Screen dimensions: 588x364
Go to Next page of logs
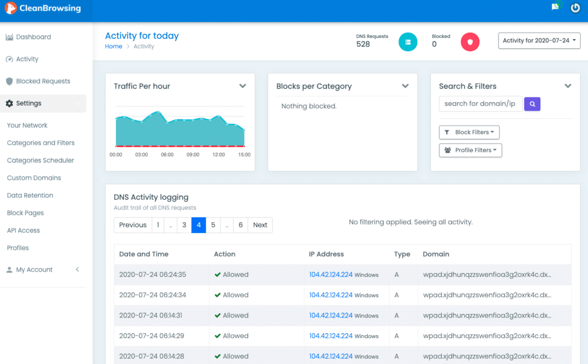point(260,225)
